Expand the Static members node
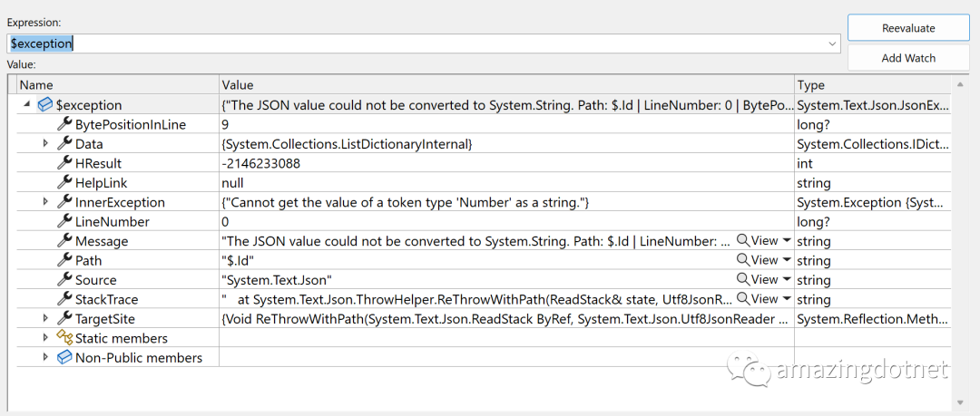This screenshot has height=416, width=980. click(x=45, y=338)
